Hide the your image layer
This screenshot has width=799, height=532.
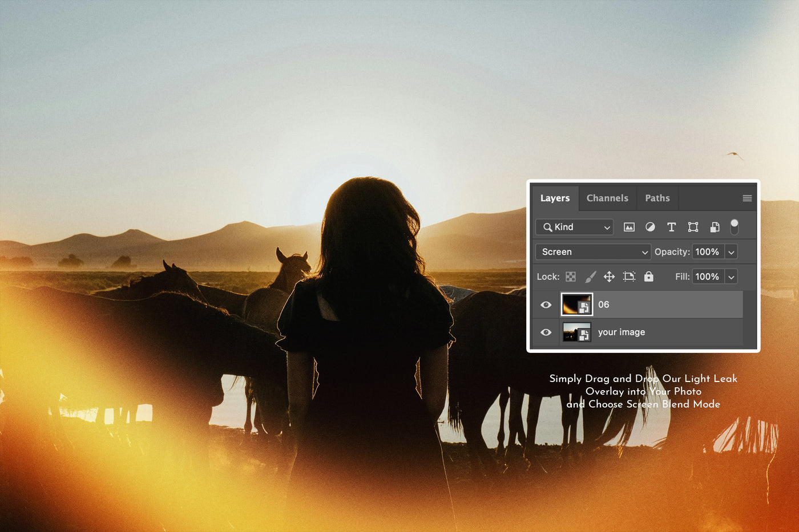[546, 332]
